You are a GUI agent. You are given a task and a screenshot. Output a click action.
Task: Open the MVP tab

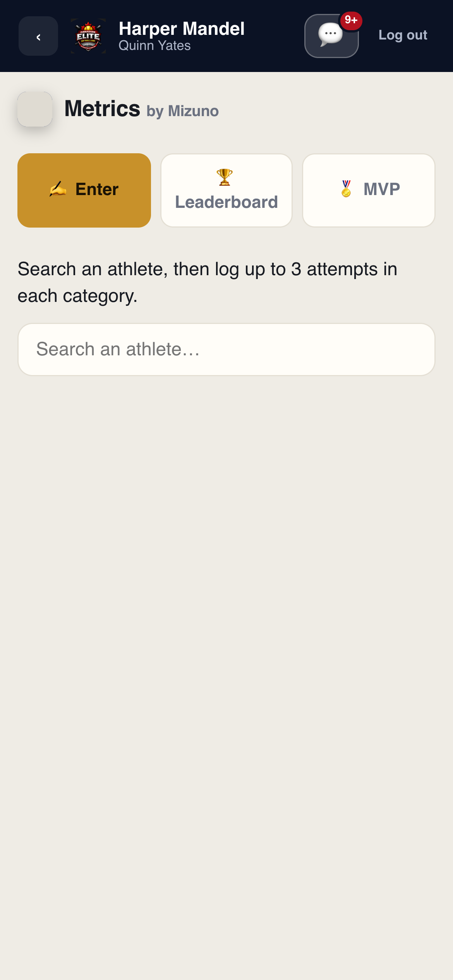(x=369, y=190)
